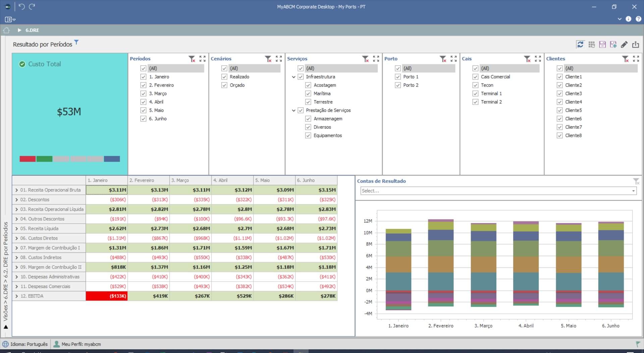The height and width of the screenshot is (353, 644).
Task: Clear the Cenários filter
Action: 268,59
